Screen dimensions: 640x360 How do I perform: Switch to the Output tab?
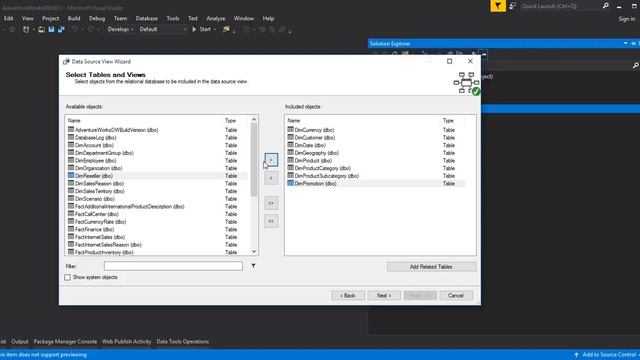coord(20,342)
